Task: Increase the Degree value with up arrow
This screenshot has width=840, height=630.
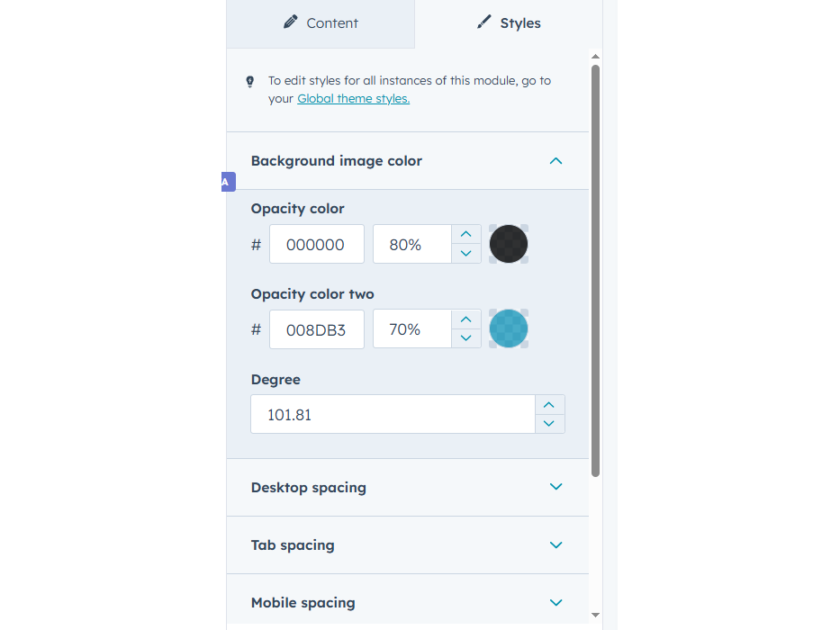Action: [x=549, y=405]
